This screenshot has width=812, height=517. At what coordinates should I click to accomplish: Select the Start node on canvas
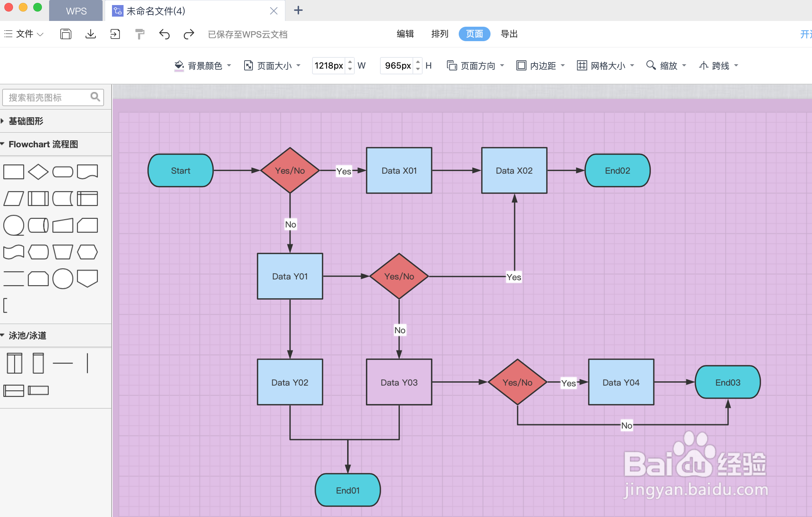(x=181, y=170)
